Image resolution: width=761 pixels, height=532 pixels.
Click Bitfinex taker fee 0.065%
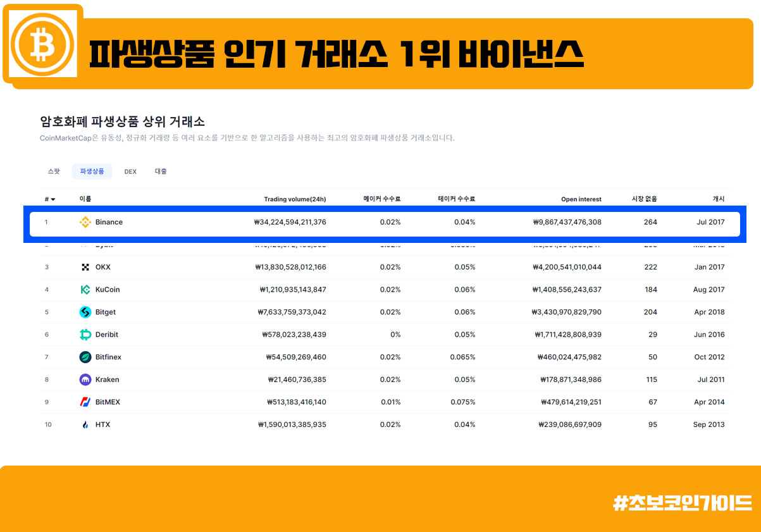pyautogui.click(x=463, y=357)
